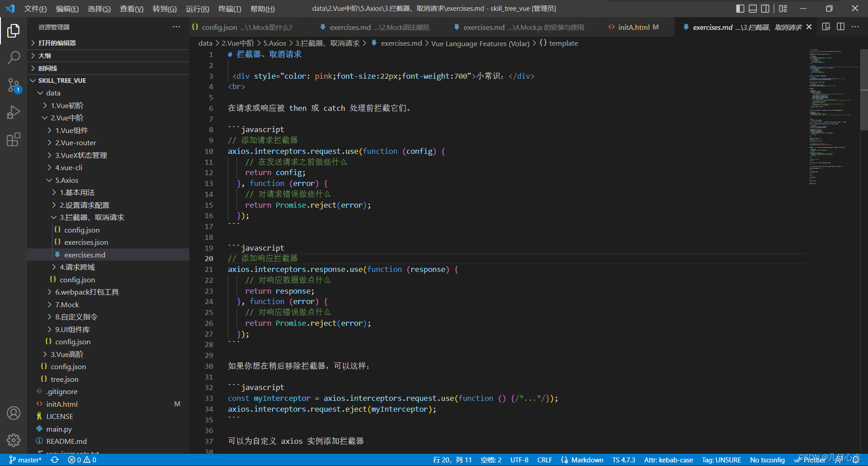Change end of line CRLF setting

pos(545,460)
